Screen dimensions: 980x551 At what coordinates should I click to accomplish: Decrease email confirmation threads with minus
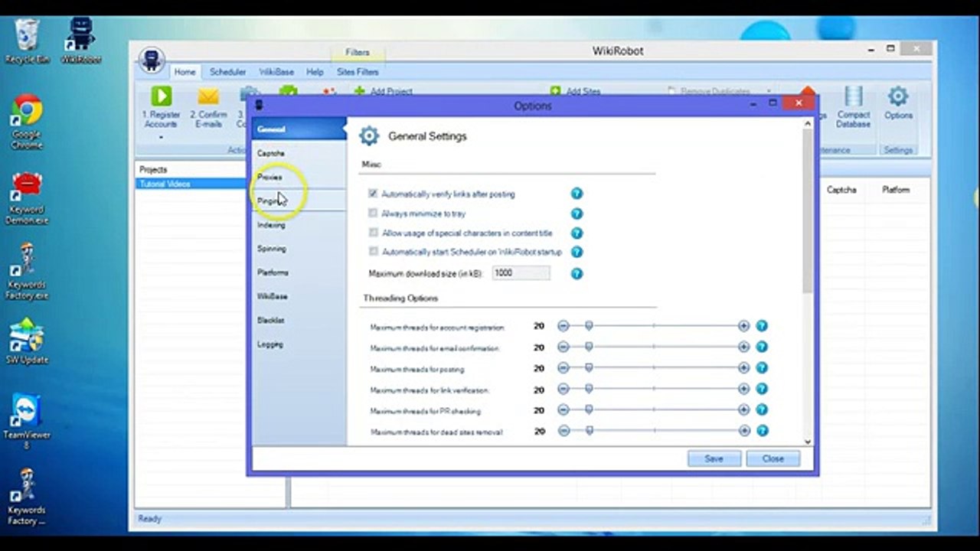[563, 347]
